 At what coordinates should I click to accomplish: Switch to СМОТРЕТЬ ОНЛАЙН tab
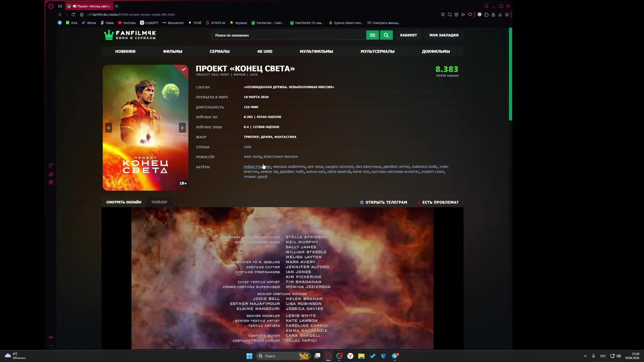click(124, 202)
